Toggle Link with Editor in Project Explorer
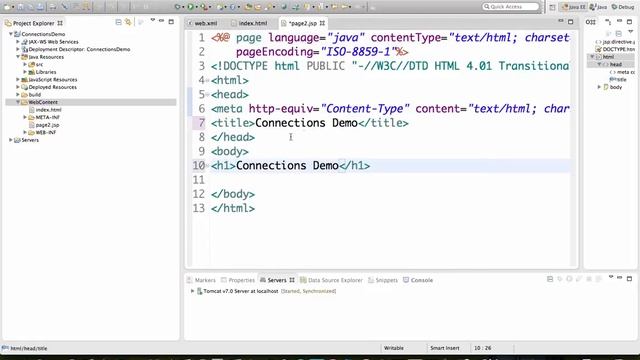 coord(128,22)
